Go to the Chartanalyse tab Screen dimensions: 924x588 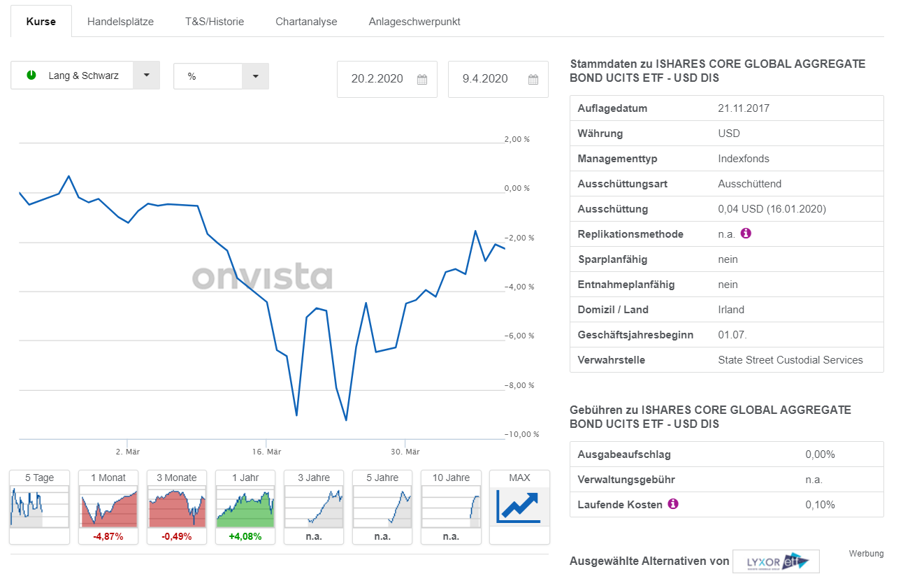306,22
